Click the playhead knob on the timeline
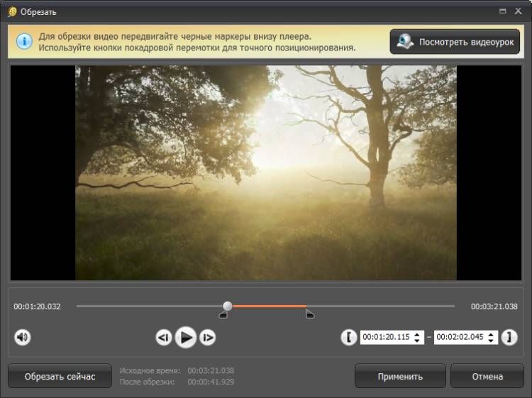Screen dimensions: 532x398 [227, 306]
